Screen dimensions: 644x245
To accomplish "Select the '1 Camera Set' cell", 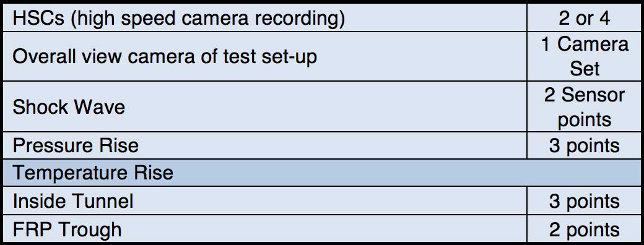I will 584,56.
